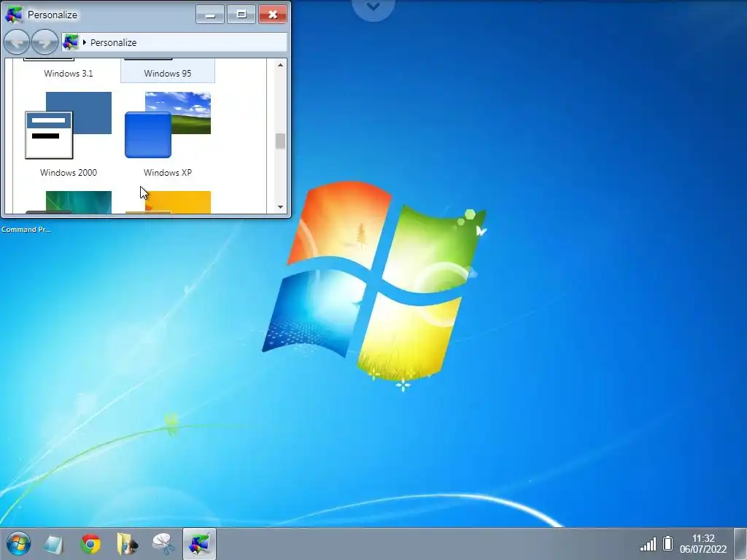Launch Google Chrome from the taskbar

click(90, 544)
